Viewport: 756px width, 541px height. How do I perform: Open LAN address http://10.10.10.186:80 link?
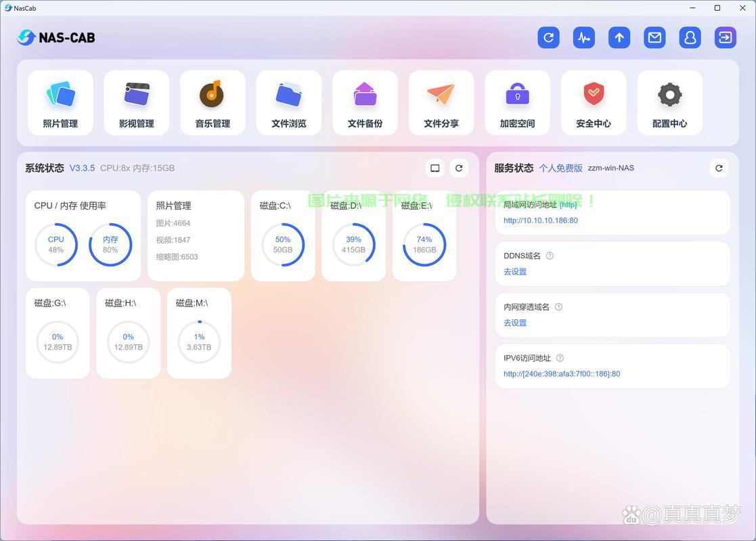540,220
